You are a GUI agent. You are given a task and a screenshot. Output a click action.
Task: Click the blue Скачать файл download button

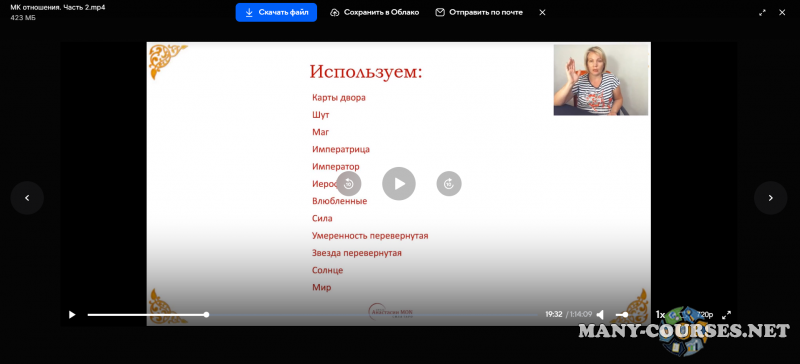pos(276,12)
